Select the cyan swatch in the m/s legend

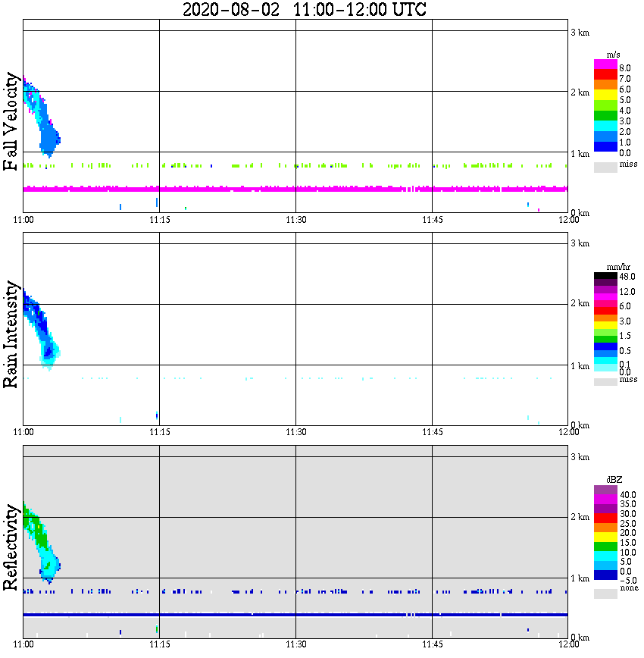pyautogui.click(x=605, y=126)
